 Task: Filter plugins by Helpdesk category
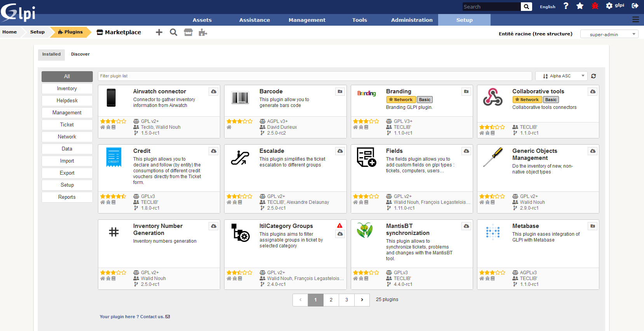point(67,101)
